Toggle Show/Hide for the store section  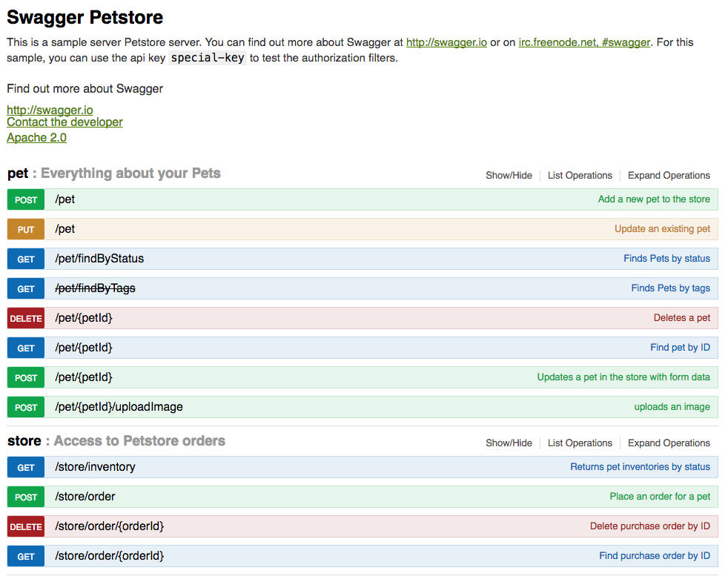[x=509, y=443]
